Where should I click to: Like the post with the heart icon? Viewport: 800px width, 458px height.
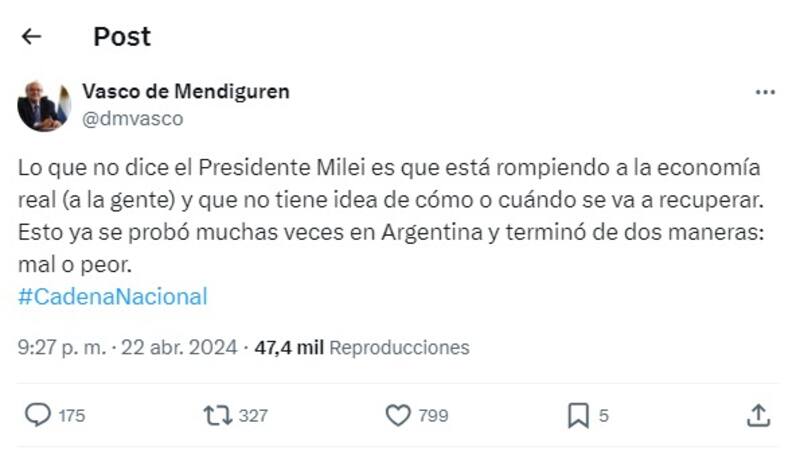398,415
